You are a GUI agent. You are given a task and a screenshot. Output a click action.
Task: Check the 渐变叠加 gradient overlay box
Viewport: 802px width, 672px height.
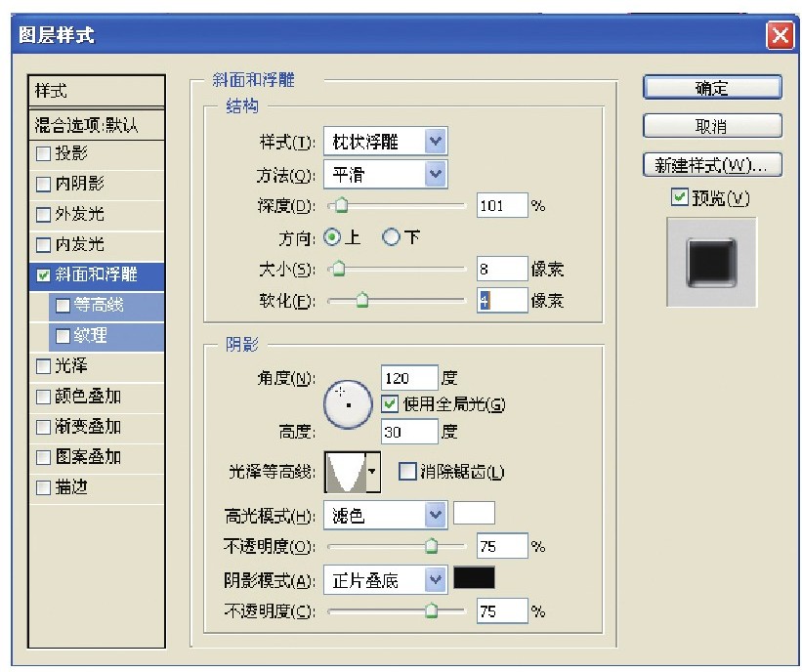coord(44,427)
